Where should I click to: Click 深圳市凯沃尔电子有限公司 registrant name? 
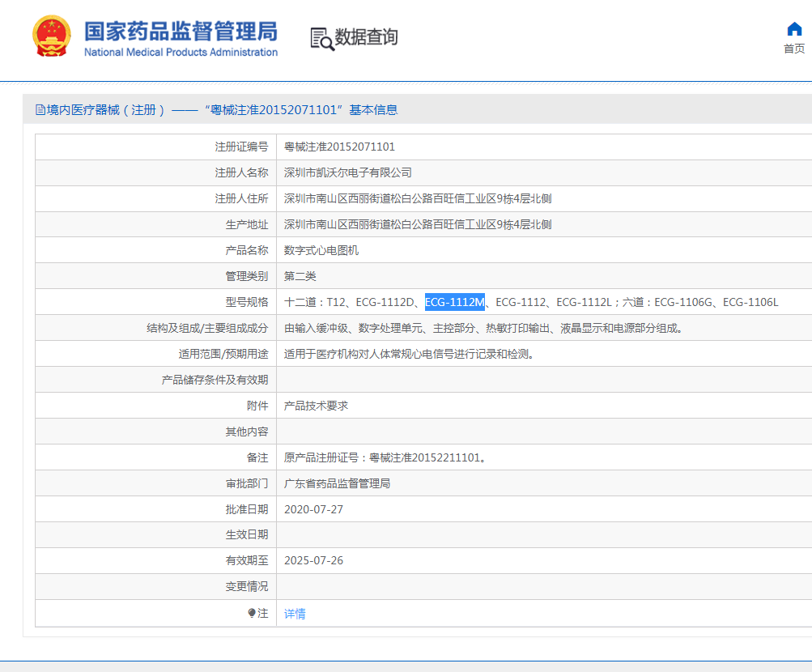tap(348, 173)
